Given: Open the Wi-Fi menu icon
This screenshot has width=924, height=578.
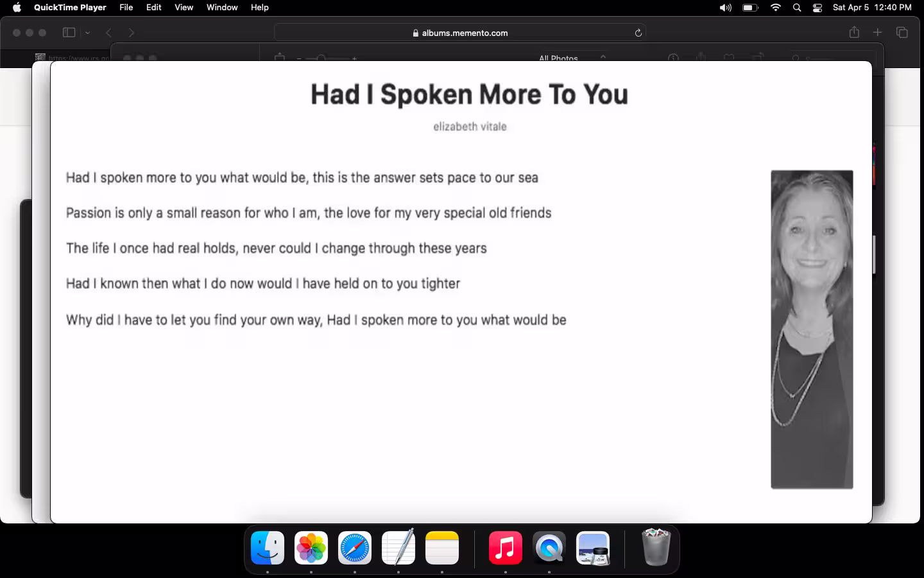Looking at the screenshot, I should click(x=776, y=8).
